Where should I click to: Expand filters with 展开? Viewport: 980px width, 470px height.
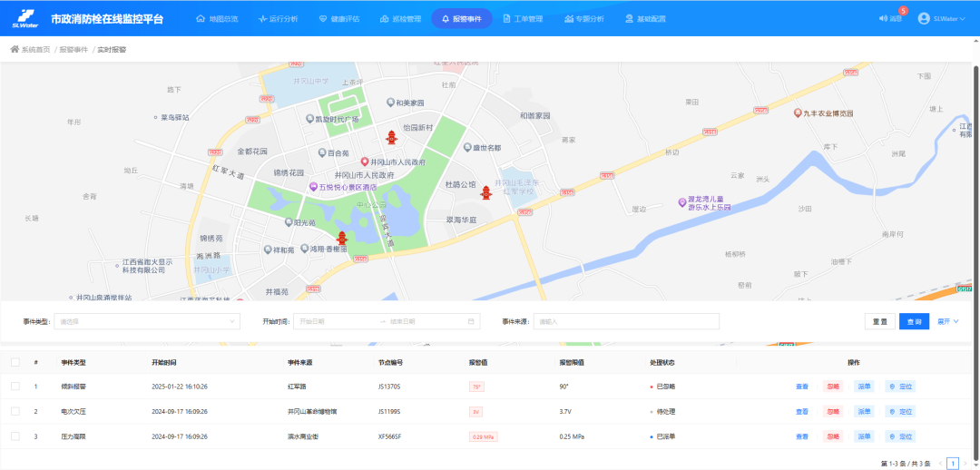(x=947, y=321)
